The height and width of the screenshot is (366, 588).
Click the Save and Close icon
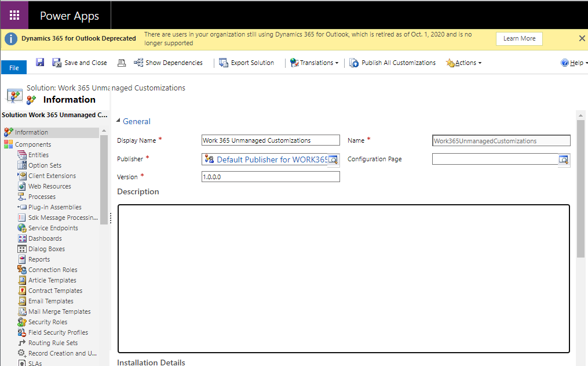tap(57, 63)
